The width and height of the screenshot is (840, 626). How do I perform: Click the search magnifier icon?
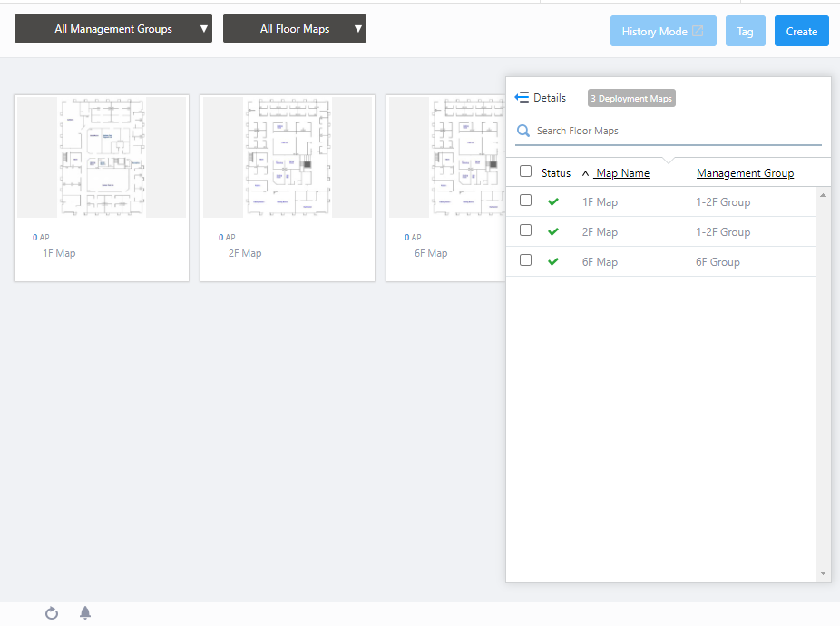[x=523, y=131]
